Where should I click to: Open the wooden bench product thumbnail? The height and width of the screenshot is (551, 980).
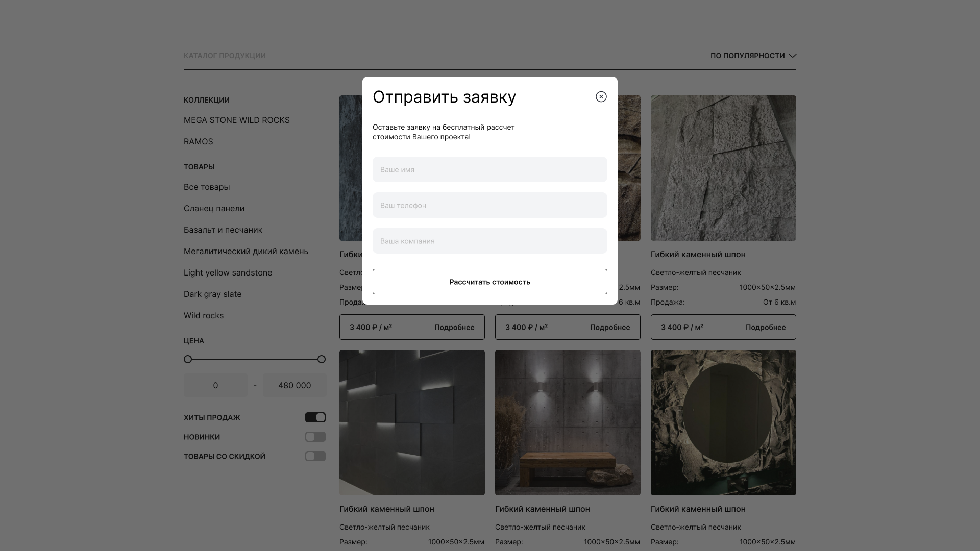tap(567, 422)
